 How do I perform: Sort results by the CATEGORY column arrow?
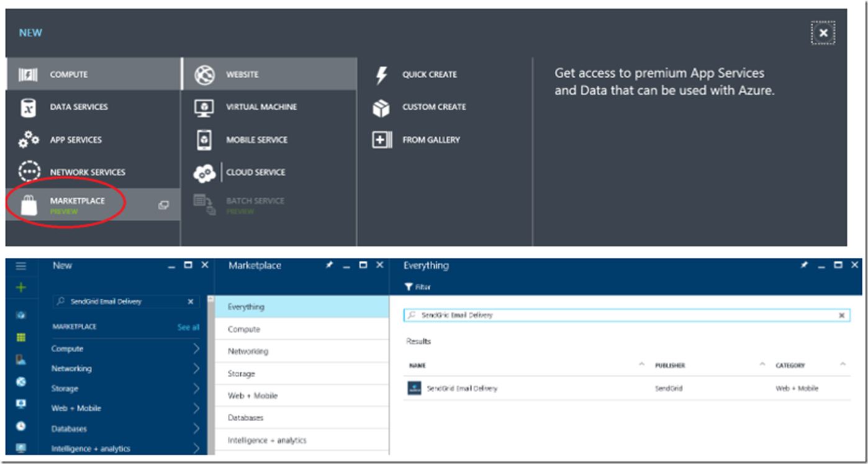[843, 365]
